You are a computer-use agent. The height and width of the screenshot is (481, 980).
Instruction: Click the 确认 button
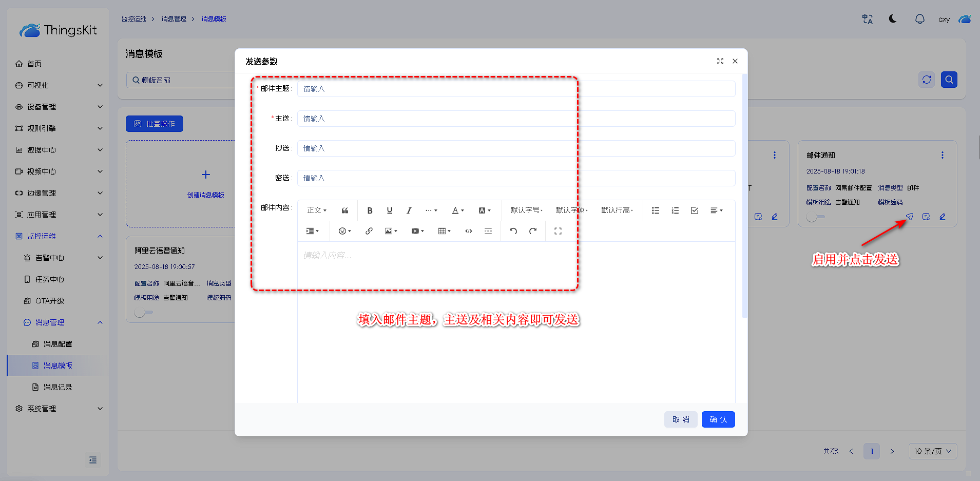point(718,419)
